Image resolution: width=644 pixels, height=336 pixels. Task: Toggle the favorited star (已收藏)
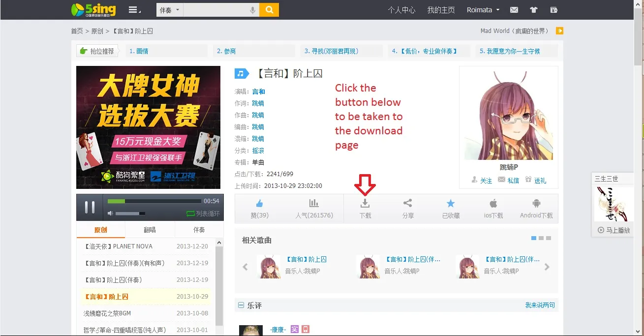(x=451, y=204)
